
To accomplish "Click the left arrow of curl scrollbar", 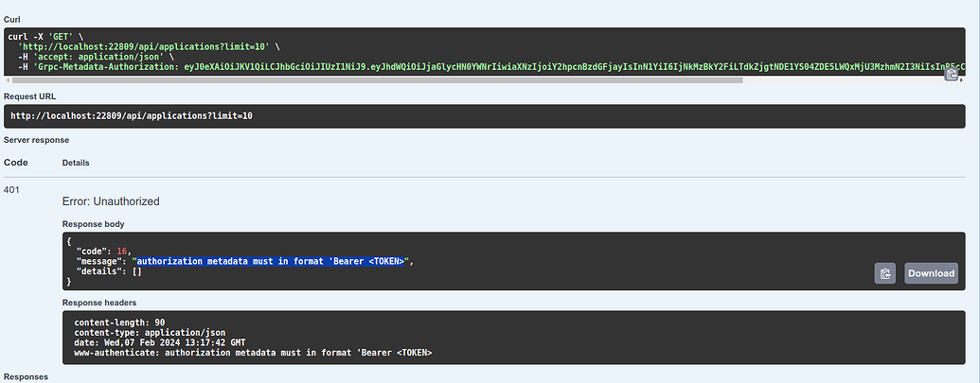I will tap(7, 79).
